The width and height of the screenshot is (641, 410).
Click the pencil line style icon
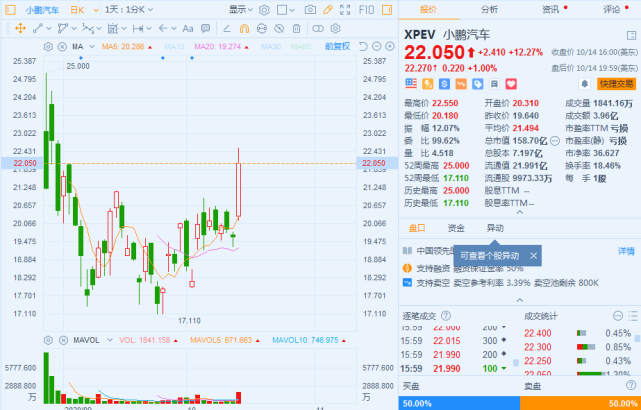[226, 28]
